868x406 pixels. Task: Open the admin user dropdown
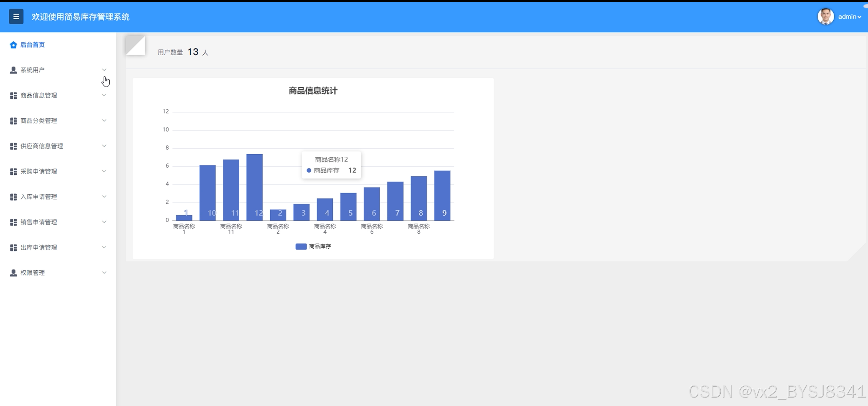[x=849, y=17]
